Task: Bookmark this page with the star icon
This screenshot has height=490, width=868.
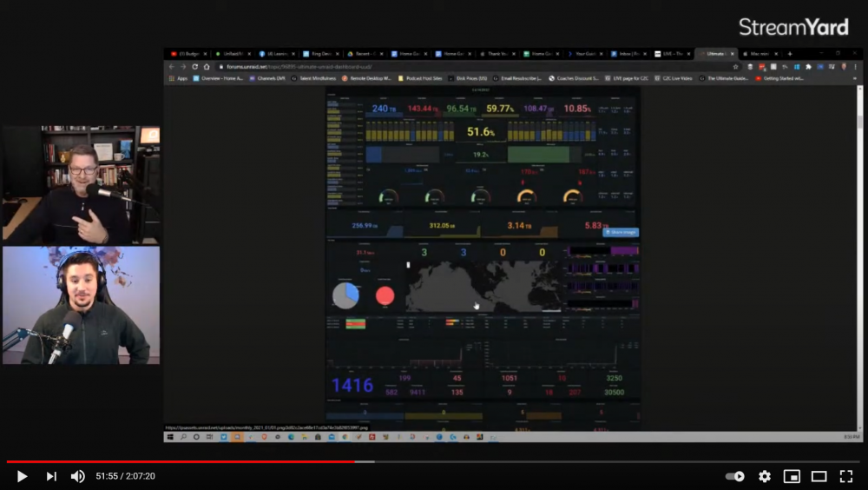Action: pos(736,67)
